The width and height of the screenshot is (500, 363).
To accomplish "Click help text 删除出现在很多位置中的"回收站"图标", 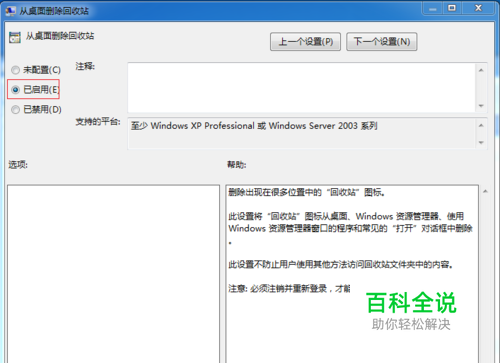I will tap(306, 192).
